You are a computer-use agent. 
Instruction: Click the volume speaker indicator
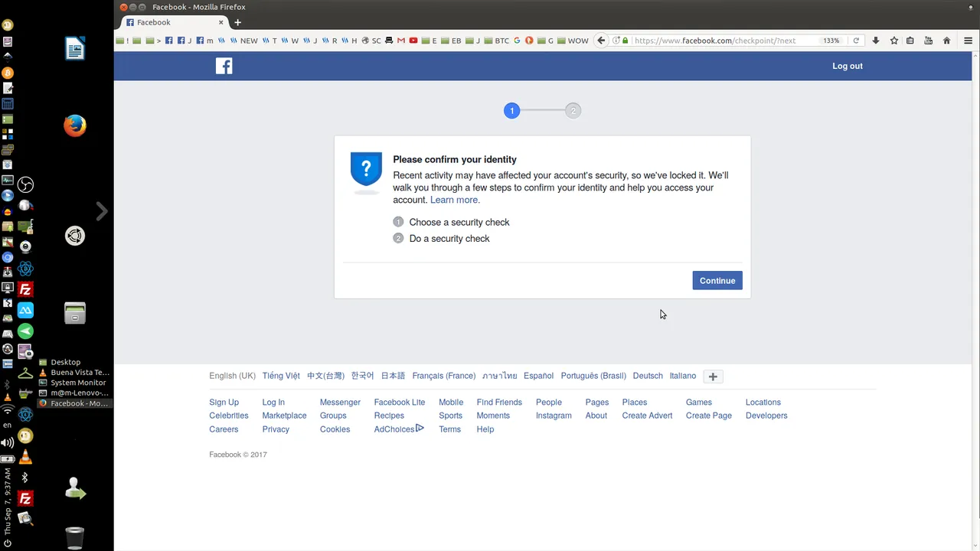tap(8, 442)
